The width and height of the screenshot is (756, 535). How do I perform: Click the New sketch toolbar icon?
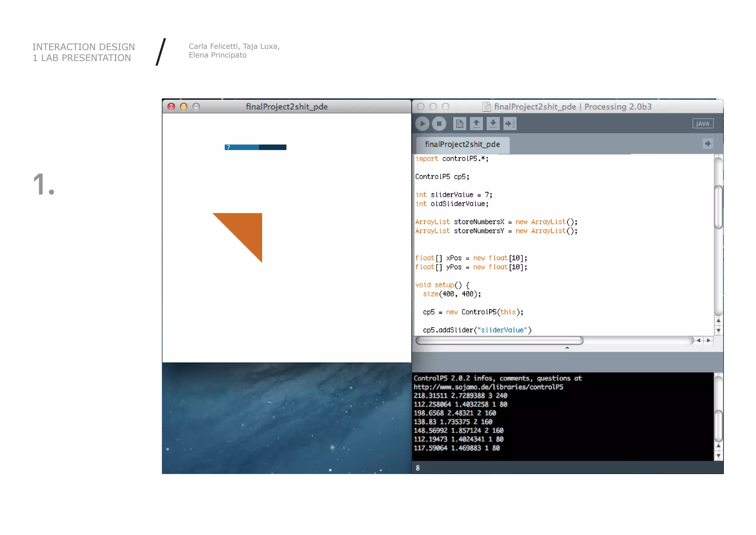pyautogui.click(x=459, y=124)
